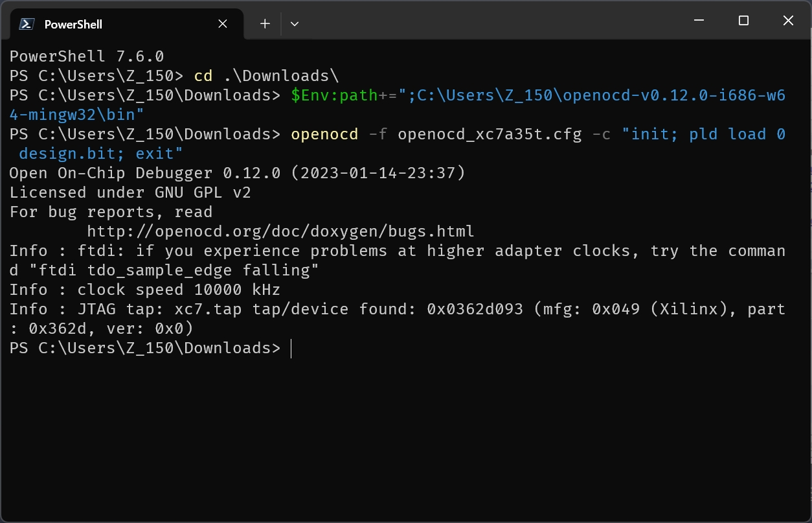Click the ': 0x362d, ver: 0x0)' text
Image resolution: width=812 pixels, height=523 pixels.
click(x=101, y=329)
